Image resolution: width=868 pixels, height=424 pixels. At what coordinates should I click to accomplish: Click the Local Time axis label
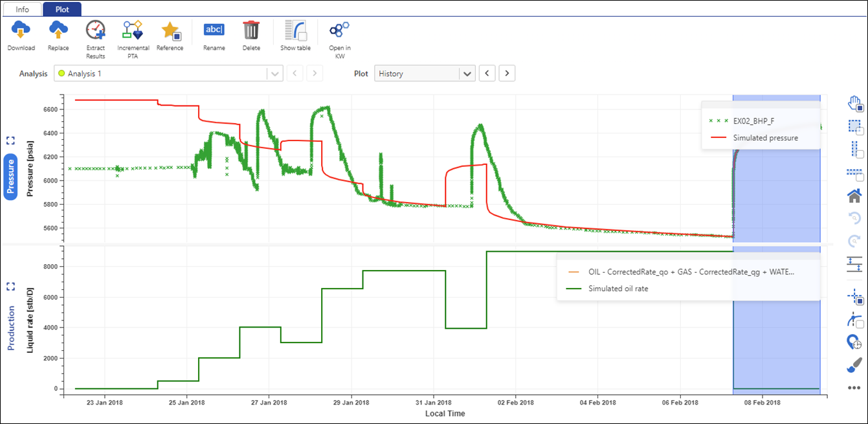click(x=445, y=413)
